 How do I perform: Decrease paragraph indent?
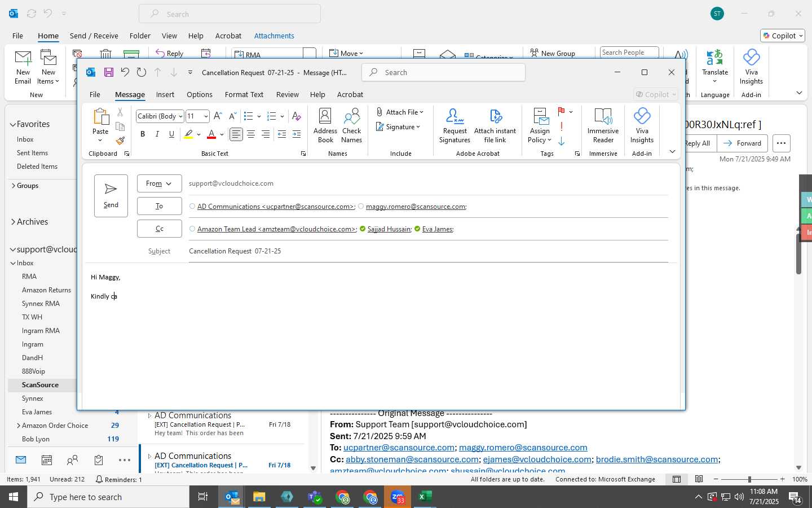tap(282, 134)
